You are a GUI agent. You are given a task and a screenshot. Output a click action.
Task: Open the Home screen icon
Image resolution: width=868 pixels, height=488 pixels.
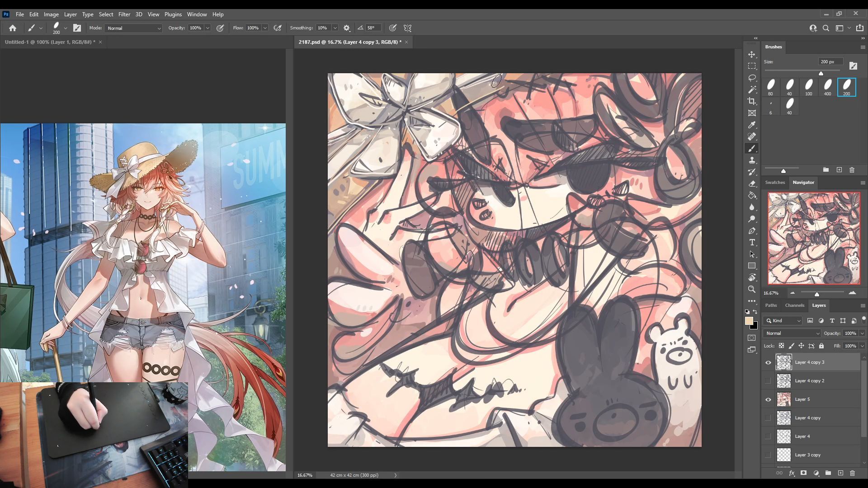point(13,28)
